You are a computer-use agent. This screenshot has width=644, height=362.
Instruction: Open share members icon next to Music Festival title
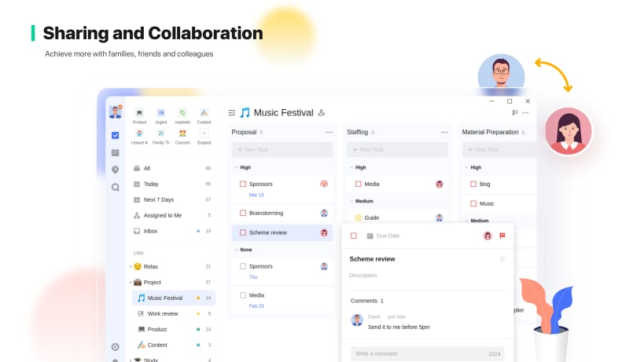point(322,113)
